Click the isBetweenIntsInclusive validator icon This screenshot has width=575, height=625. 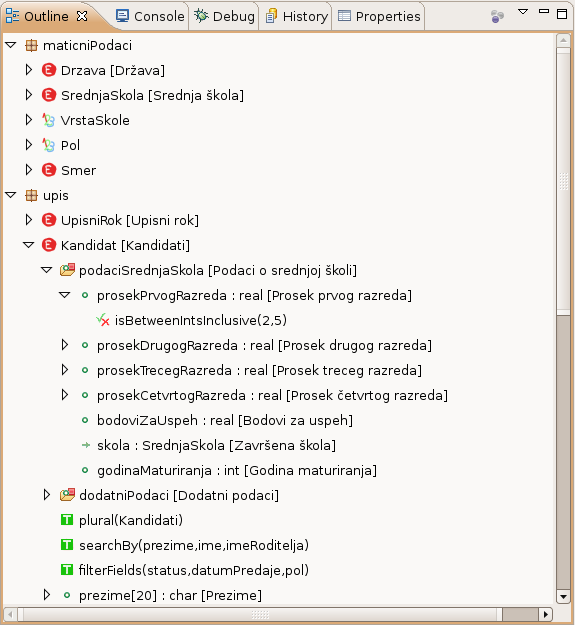[103, 320]
